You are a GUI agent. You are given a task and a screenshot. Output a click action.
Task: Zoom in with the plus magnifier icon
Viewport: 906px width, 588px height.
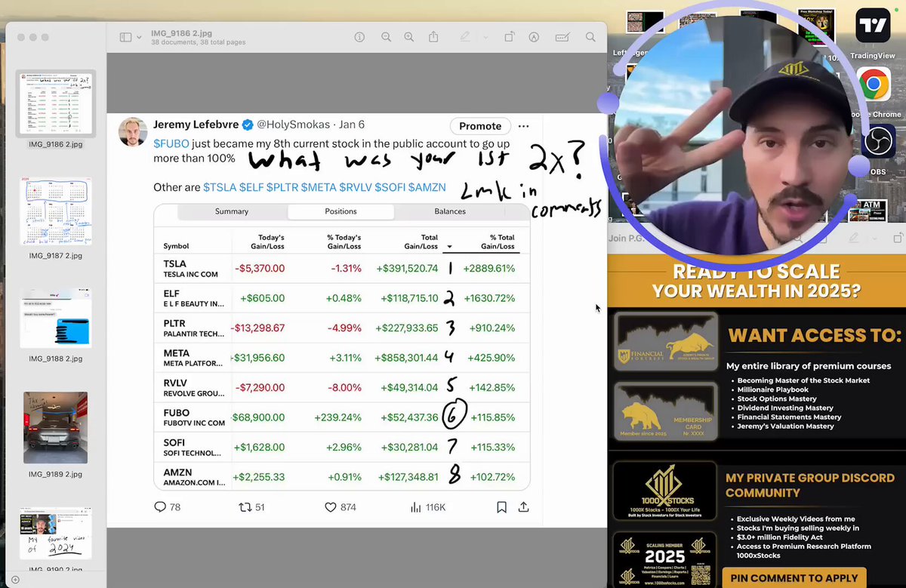tap(408, 37)
